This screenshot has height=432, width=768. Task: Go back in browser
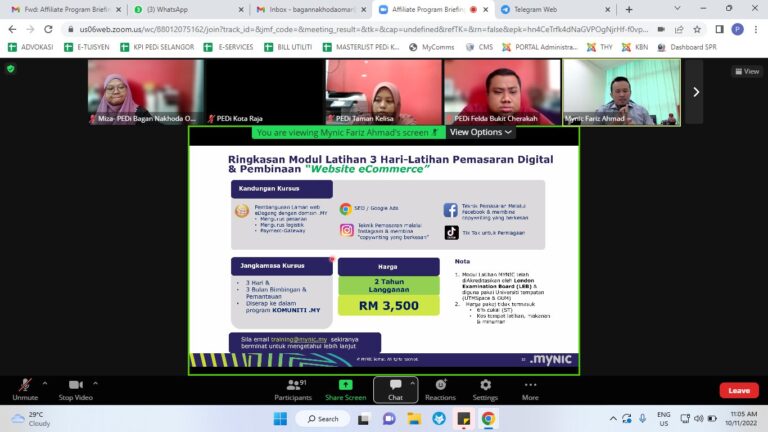(12, 29)
